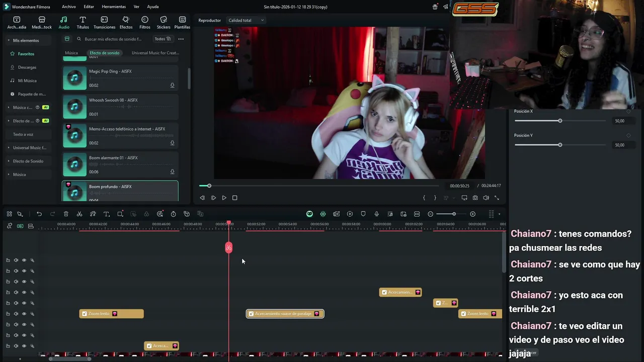Take a snapshot with the camera icon
The image size is (644, 362).
[x=475, y=198]
